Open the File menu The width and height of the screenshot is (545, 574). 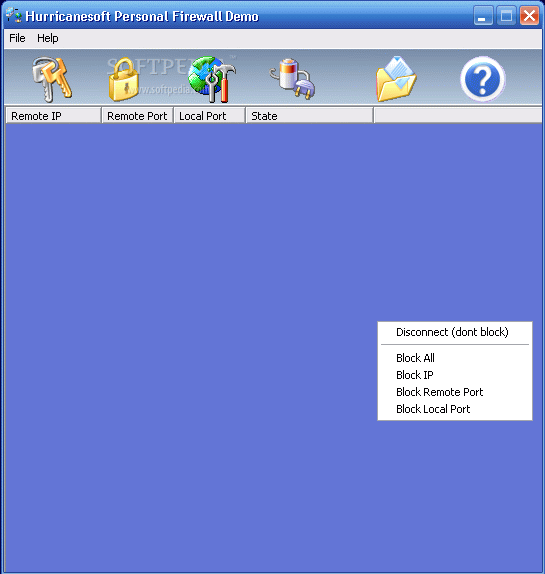click(17, 38)
